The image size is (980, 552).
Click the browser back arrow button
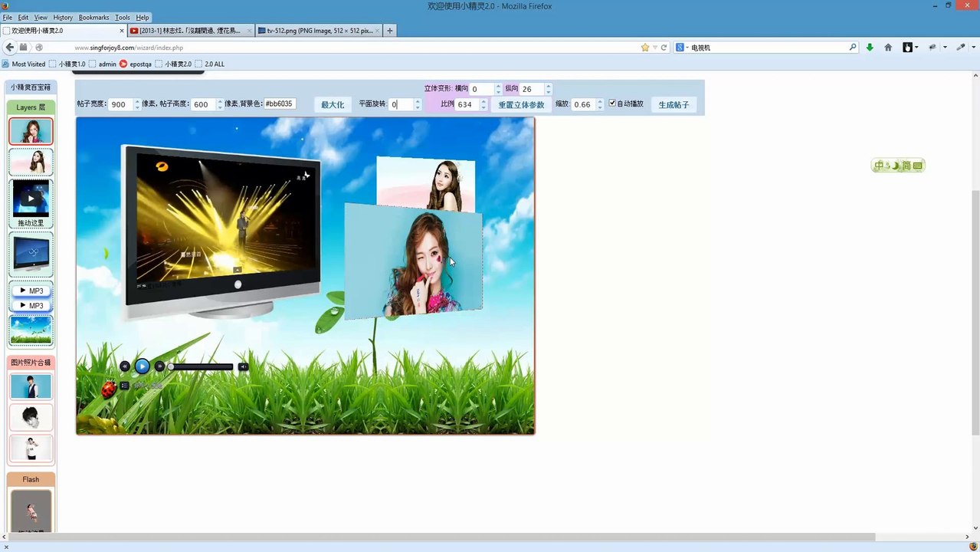[x=10, y=48]
